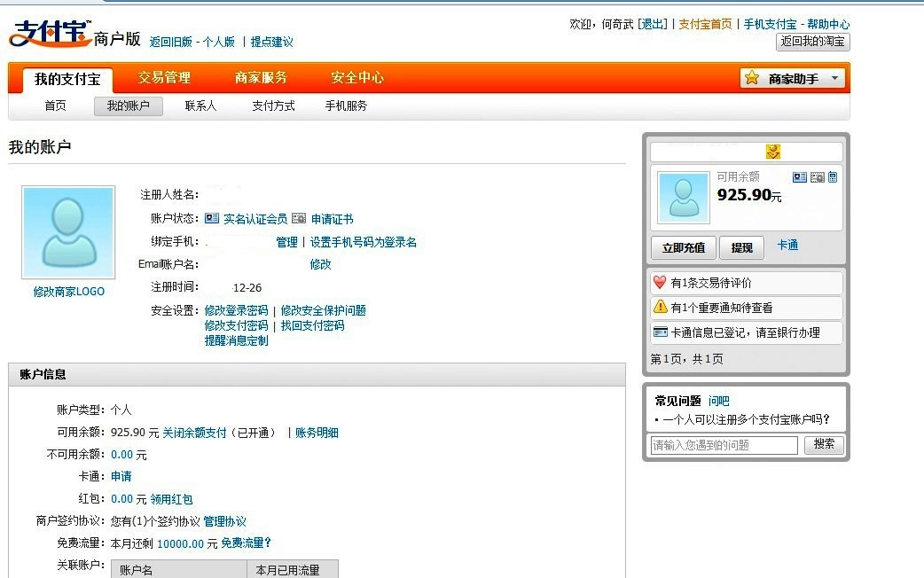The height and width of the screenshot is (578, 924).
Task: Switch to the 交易管理 tab
Action: 164,78
